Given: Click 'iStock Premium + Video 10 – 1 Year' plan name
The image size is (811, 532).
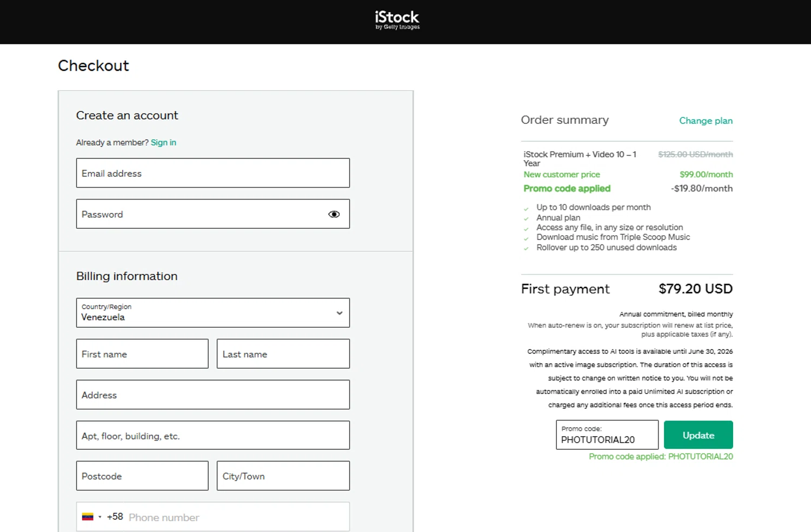Looking at the screenshot, I should 580,158.
